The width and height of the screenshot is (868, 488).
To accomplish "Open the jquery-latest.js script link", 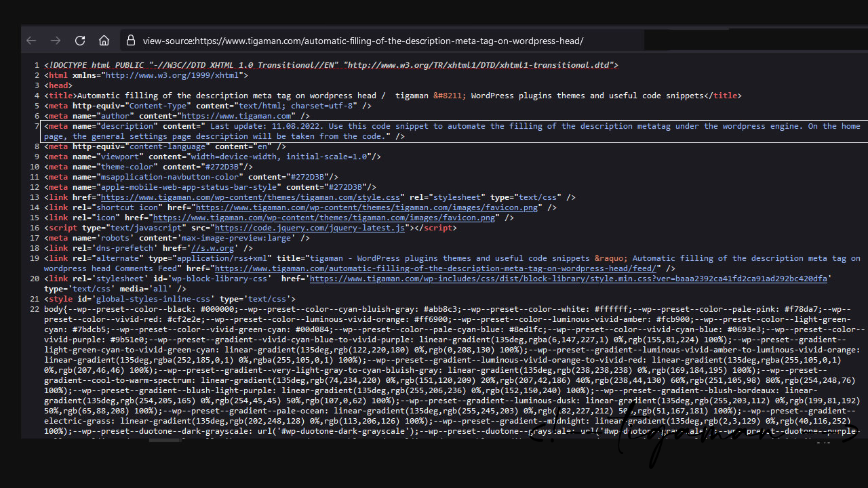I will point(310,228).
